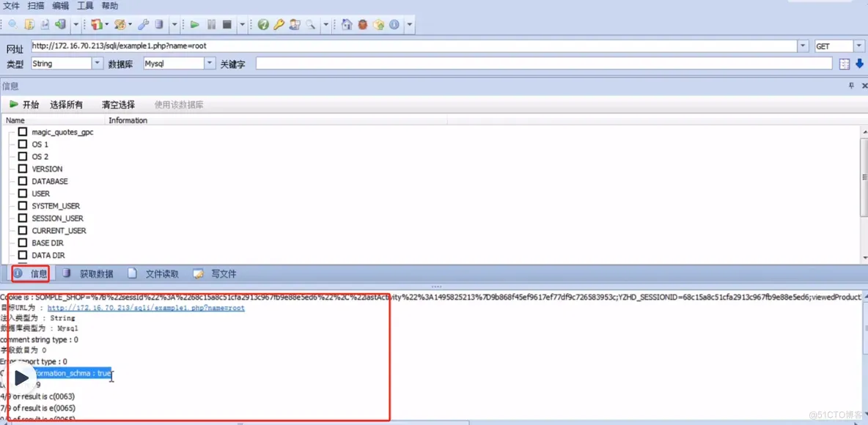Image resolution: width=868 pixels, height=425 pixels.
Task: Check the magic_quotes_gpc checkbox
Action: (23, 132)
